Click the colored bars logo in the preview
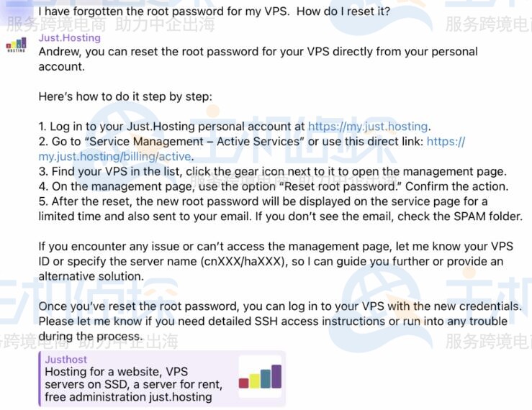The height and width of the screenshot is (410, 532). coord(260,378)
